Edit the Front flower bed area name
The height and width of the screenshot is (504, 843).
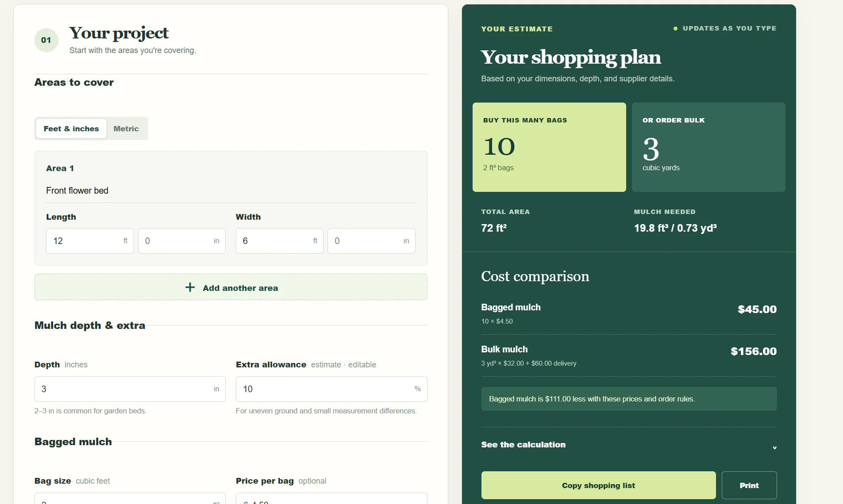231,191
